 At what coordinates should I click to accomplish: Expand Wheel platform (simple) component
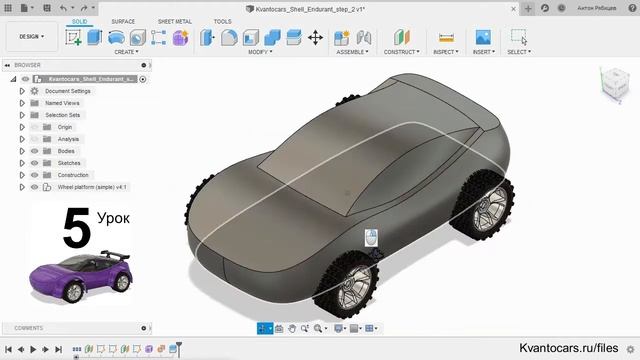(22, 187)
